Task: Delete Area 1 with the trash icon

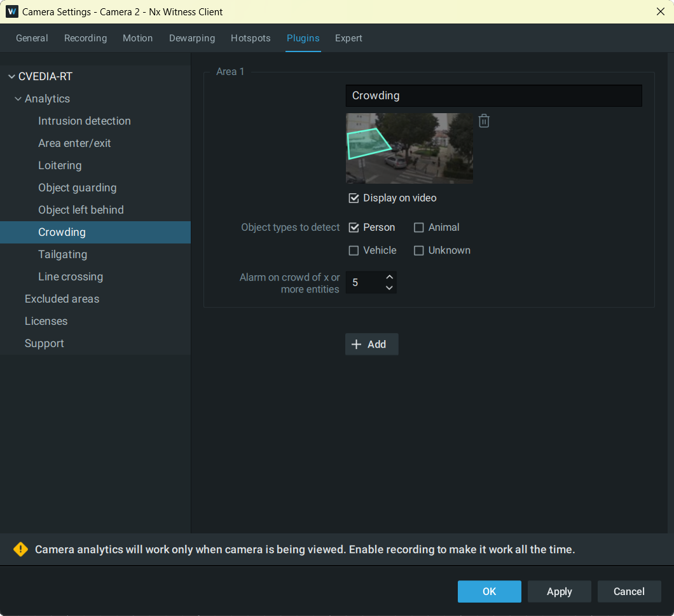Action: click(484, 121)
